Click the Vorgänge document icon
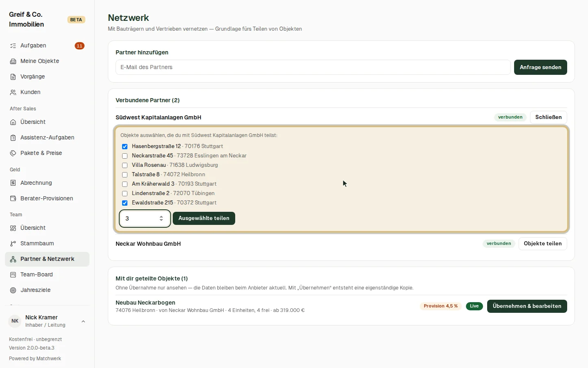 click(13, 77)
